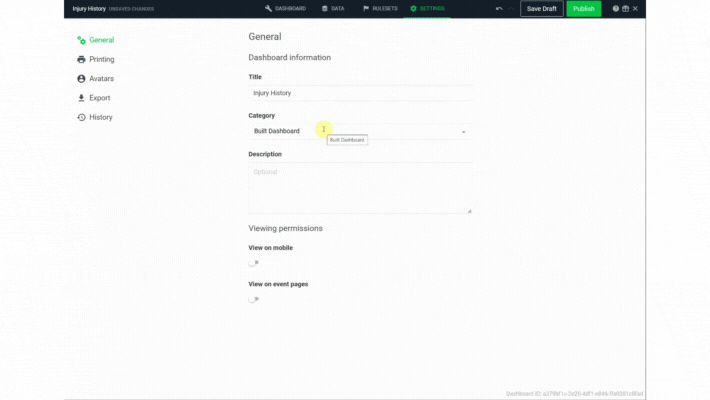Click the General gear icon in sidebar
The image size is (710, 400).
pyautogui.click(x=81, y=40)
